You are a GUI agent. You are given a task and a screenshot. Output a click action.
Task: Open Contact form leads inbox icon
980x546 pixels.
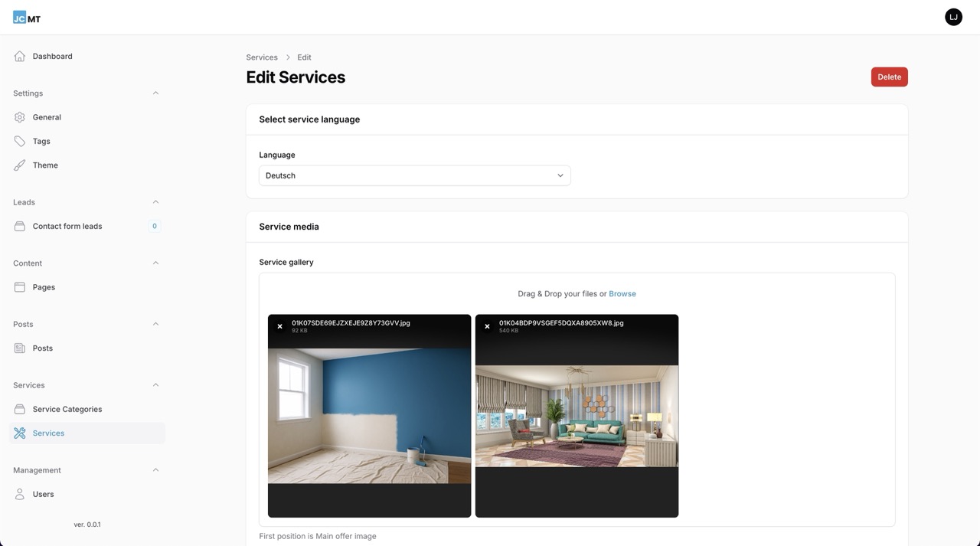19,226
